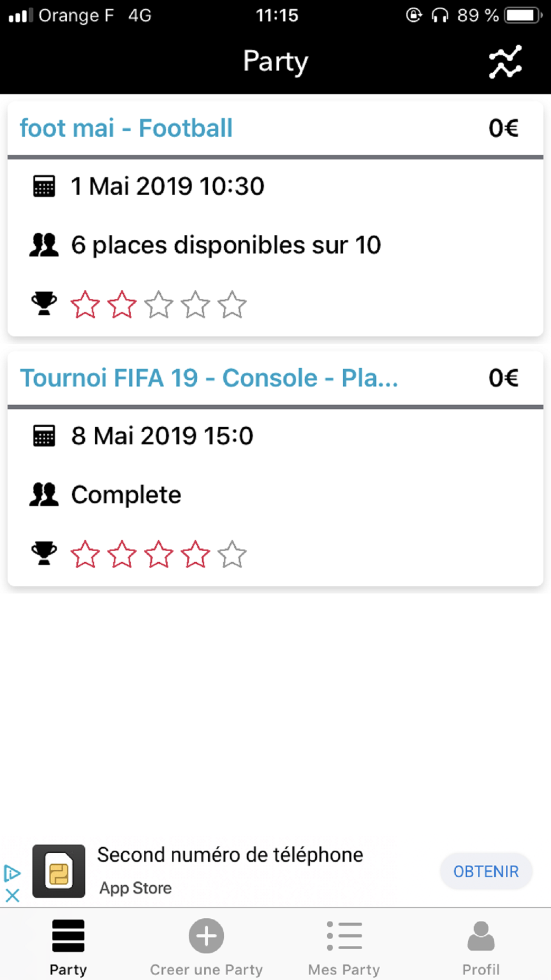Tap calendar icon beside 8 Mai 2019

[44, 436]
